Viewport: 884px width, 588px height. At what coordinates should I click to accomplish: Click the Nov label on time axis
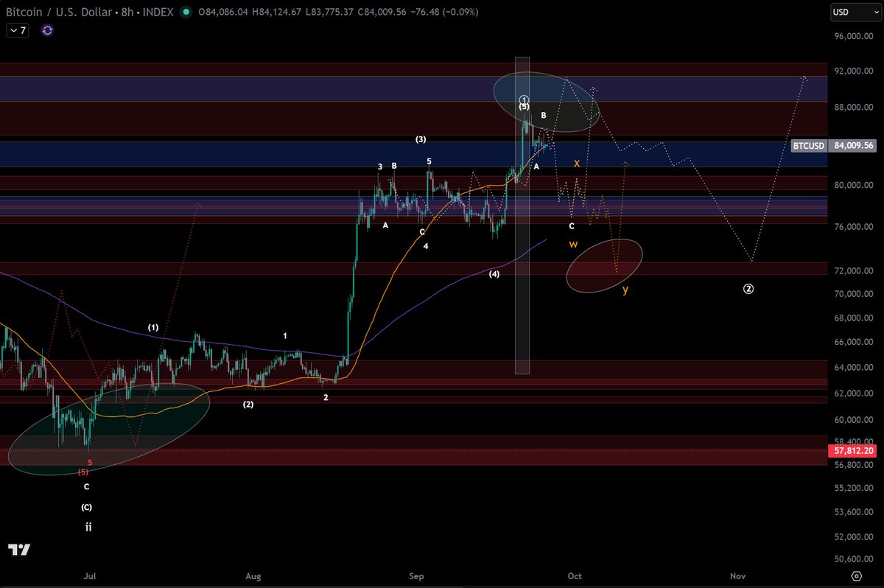pyautogui.click(x=737, y=575)
